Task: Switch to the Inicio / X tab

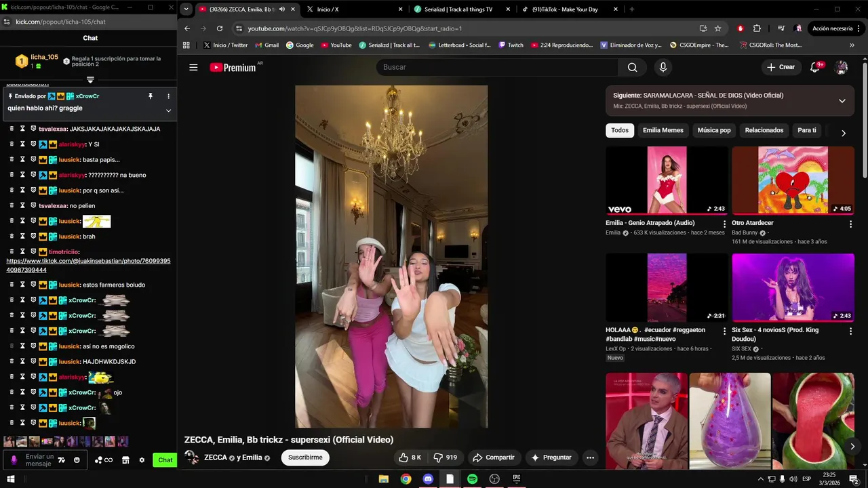Action: [353, 9]
